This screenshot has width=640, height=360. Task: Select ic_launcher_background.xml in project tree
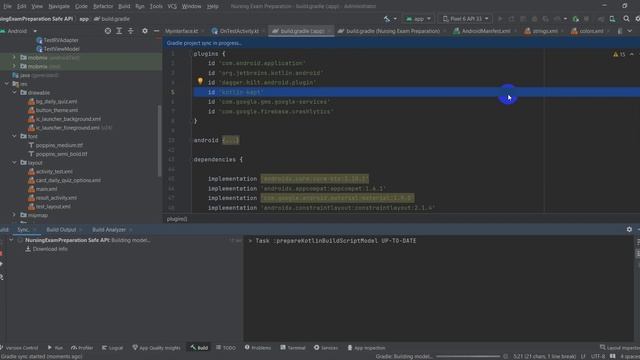(68, 119)
